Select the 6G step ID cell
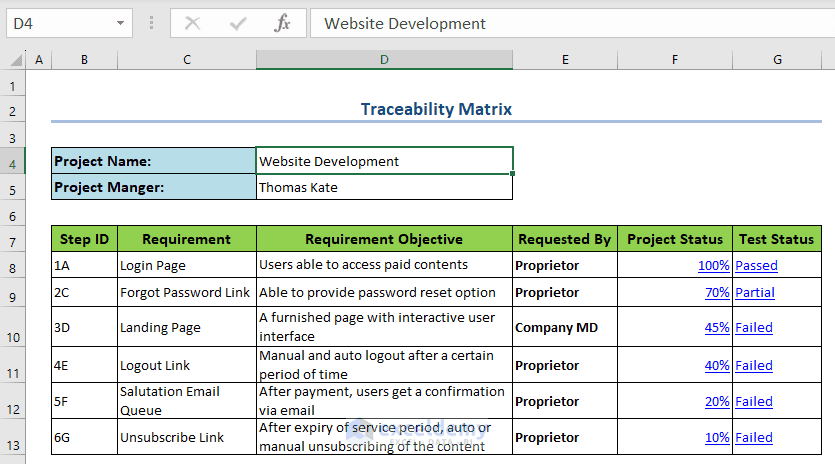The height and width of the screenshot is (464, 835). click(84, 437)
